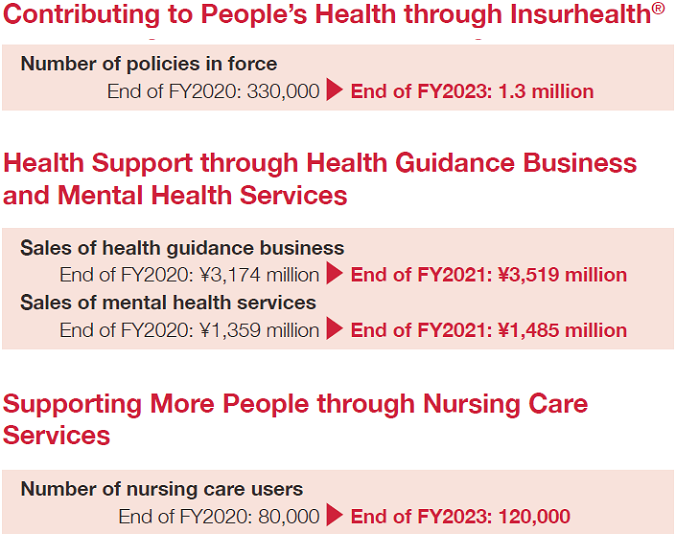This screenshot has width=676, height=540.
Task: Click 'End of FY2023: 120,000' value
Action: (460, 516)
